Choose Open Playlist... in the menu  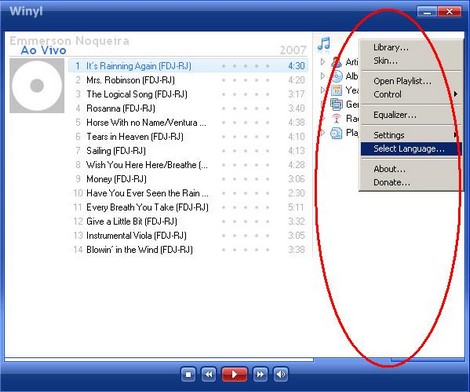[411, 81]
